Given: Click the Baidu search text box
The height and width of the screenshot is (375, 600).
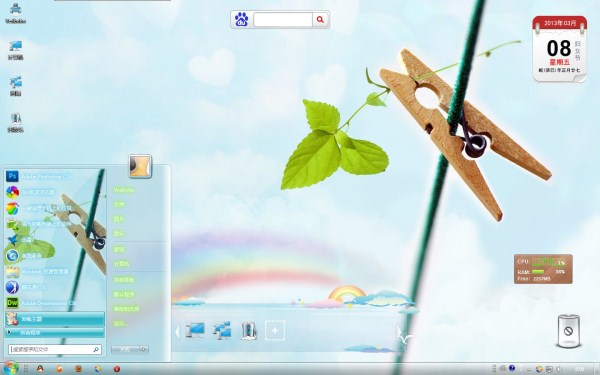Looking at the screenshot, I should click(283, 20).
